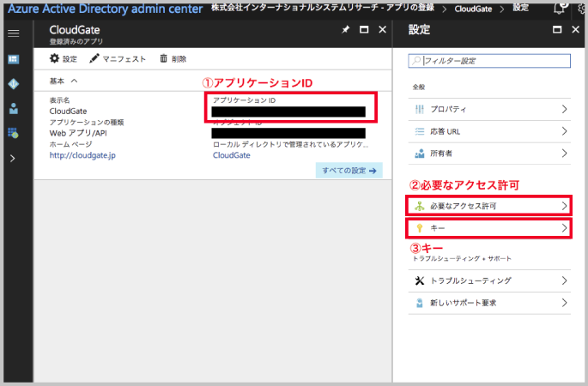Screen dimensions: 588x386
Task: Click chevron on トラブルシューティング row
Action: (x=564, y=280)
